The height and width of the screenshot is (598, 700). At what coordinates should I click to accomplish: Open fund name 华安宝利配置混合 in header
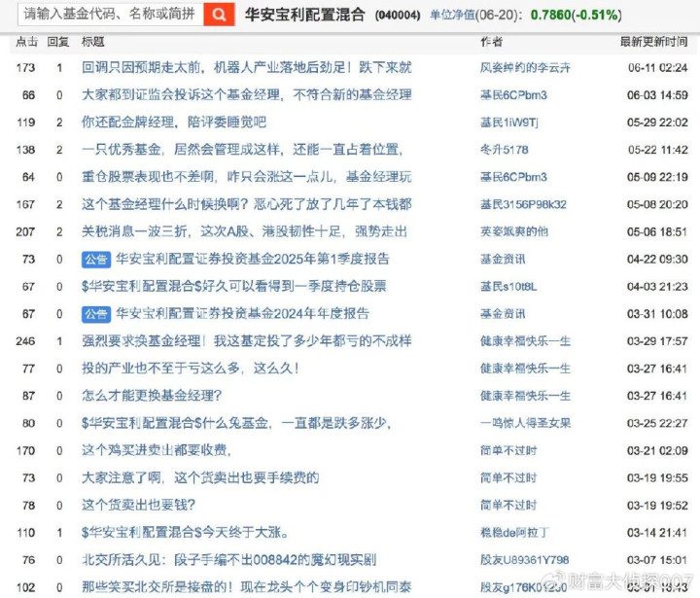pos(305,15)
